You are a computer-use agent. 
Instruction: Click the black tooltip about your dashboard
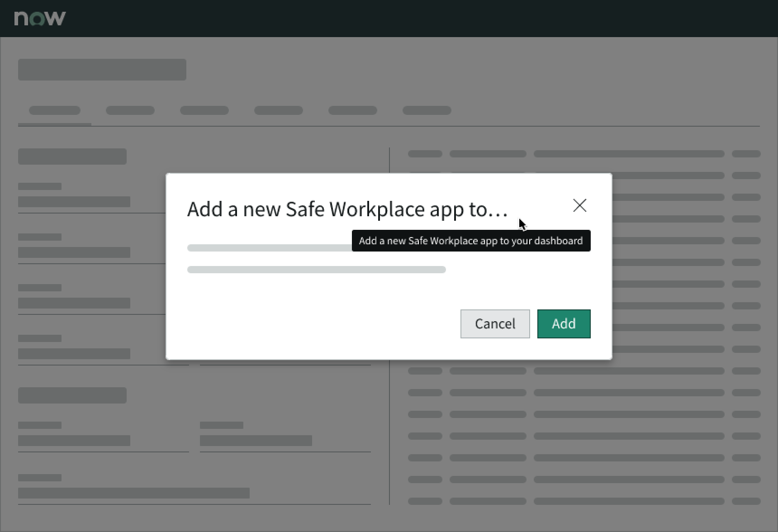pyautogui.click(x=471, y=241)
